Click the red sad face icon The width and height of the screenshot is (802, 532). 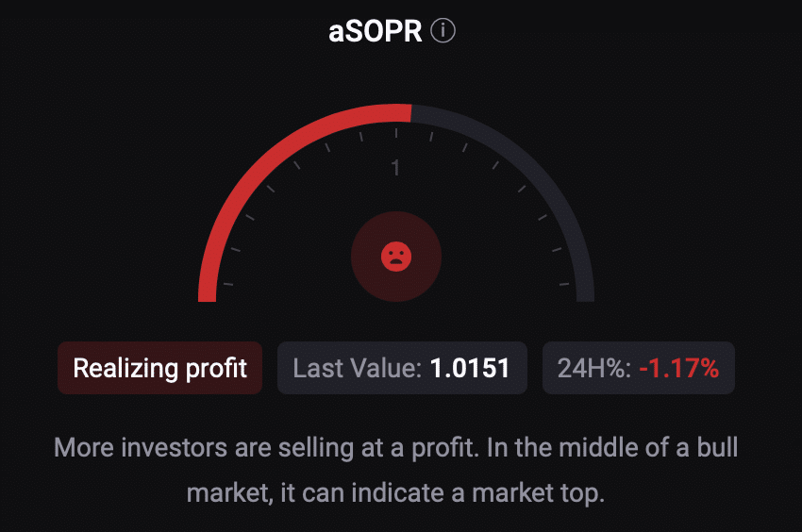pyautogui.click(x=396, y=257)
